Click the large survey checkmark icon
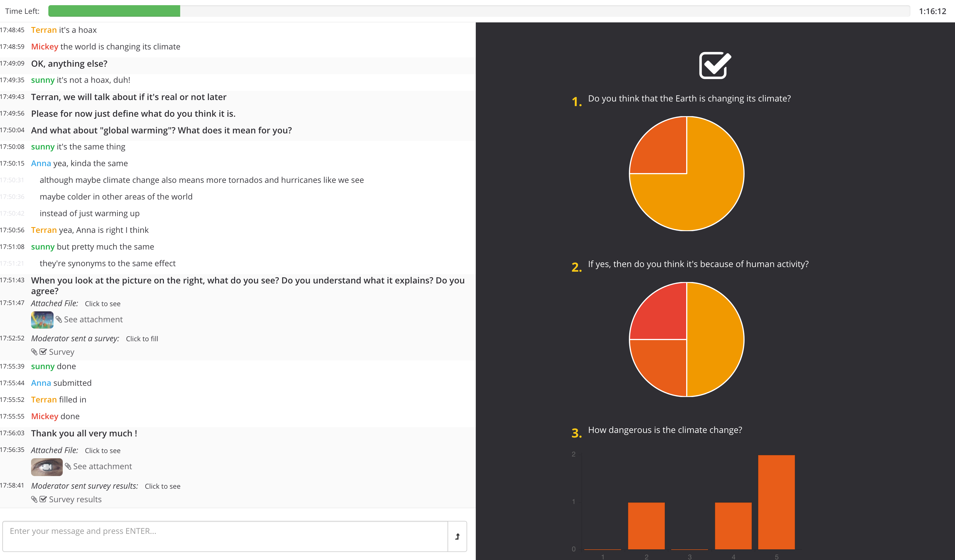Image resolution: width=955 pixels, height=560 pixels. 715,65
